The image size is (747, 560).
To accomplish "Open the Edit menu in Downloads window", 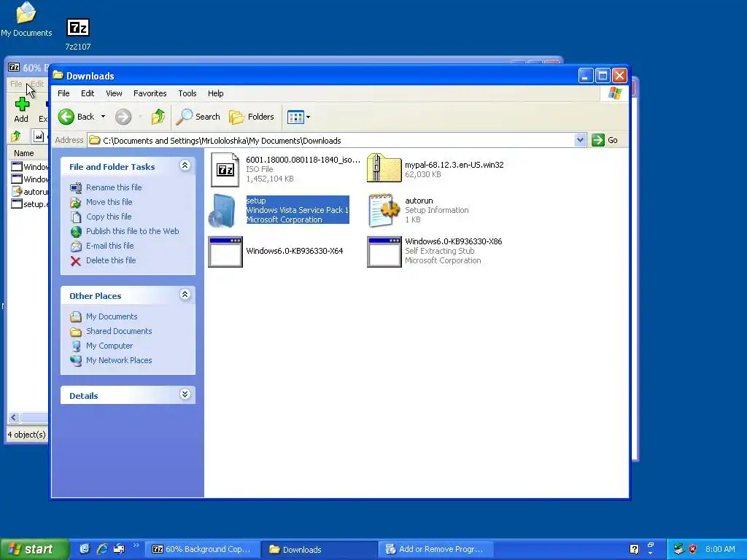I will pyautogui.click(x=88, y=93).
